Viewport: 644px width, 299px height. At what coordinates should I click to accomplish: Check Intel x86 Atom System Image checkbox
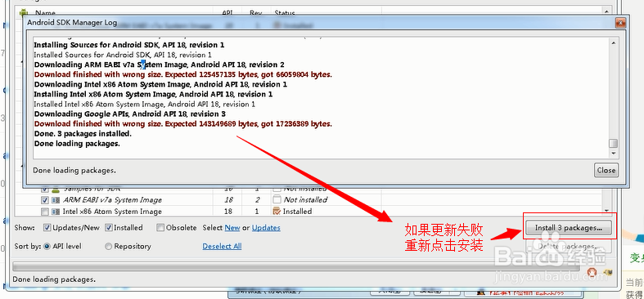pos(45,212)
